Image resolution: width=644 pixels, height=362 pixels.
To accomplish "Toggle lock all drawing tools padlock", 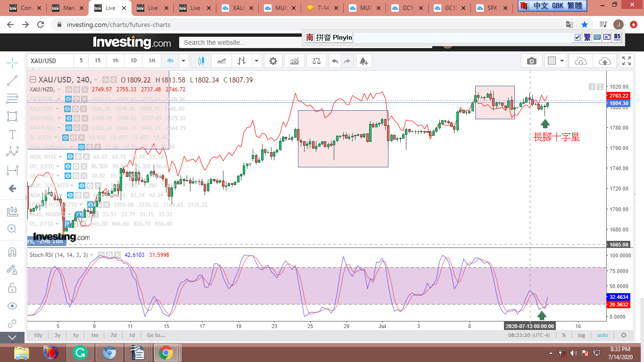I will (x=12, y=288).
